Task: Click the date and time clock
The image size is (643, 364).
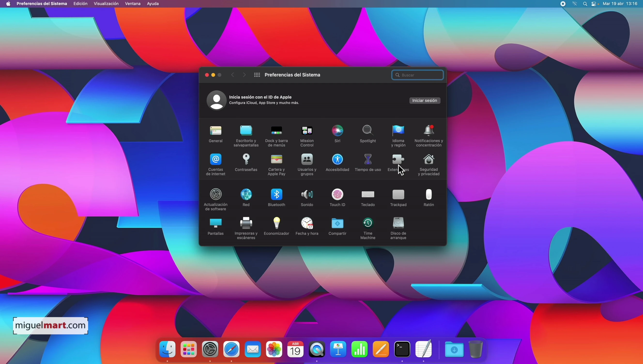Action: point(620,4)
